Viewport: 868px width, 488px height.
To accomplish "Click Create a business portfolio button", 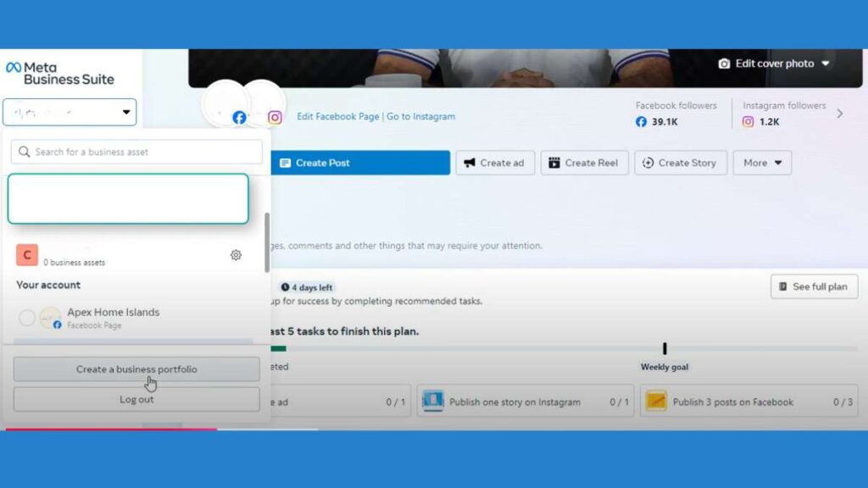I will click(x=136, y=369).
